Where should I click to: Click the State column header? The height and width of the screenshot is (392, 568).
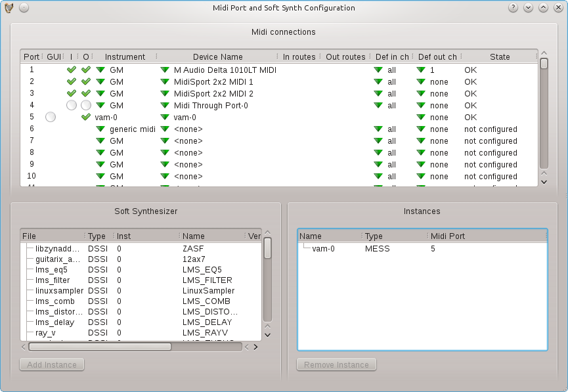tap(500, 57)
